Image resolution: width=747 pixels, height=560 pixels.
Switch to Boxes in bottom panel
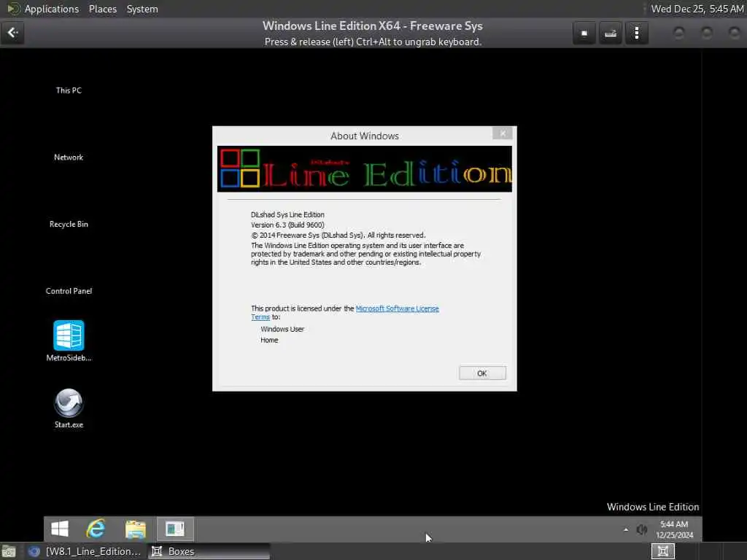tap(209, 551)
